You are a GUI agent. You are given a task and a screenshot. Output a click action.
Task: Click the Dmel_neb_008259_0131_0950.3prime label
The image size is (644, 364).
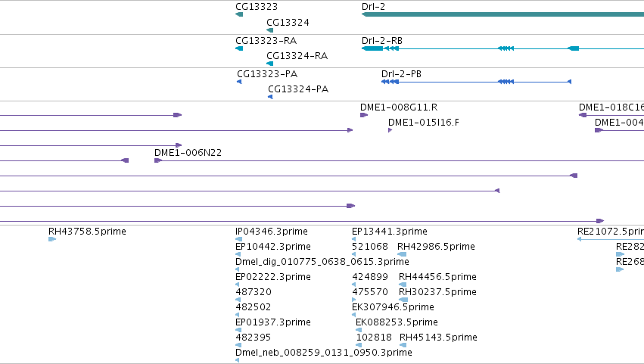click(324, 353)
